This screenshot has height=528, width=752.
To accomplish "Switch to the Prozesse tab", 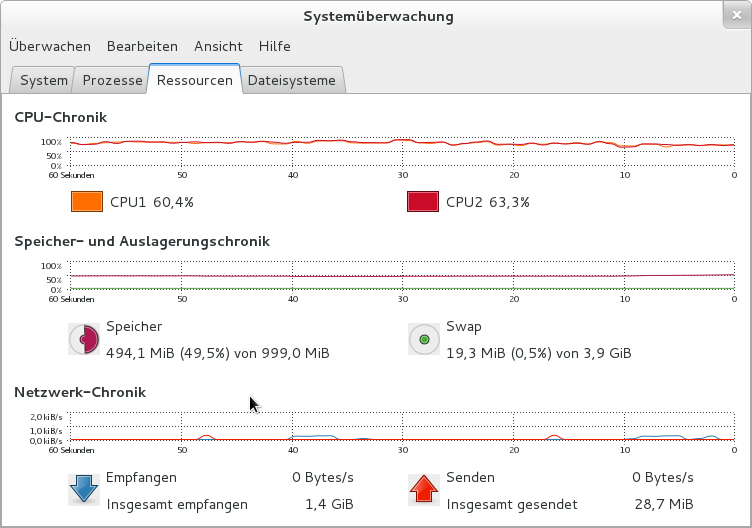I will 112,80.
